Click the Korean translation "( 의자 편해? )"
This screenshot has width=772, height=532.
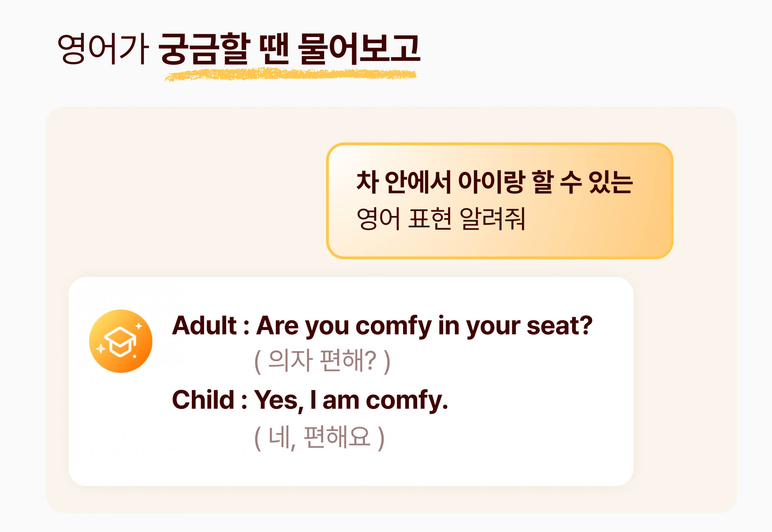coord(322,361)
